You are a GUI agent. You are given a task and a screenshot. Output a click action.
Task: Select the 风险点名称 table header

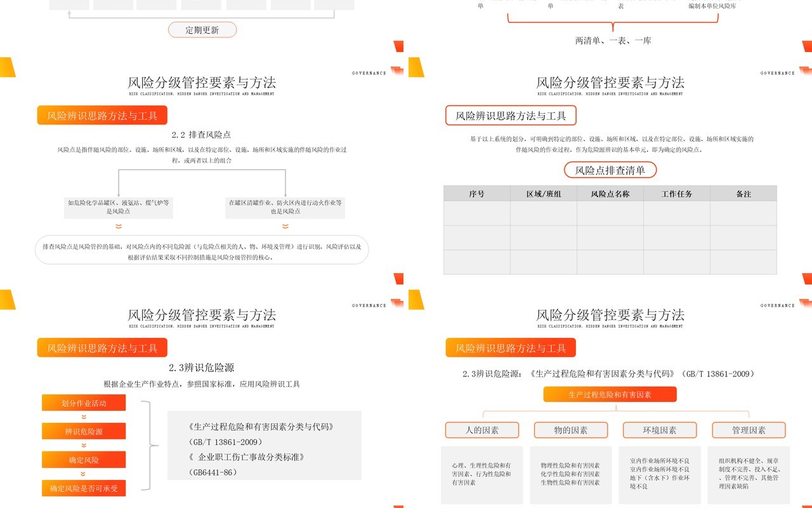click(610, 194)
